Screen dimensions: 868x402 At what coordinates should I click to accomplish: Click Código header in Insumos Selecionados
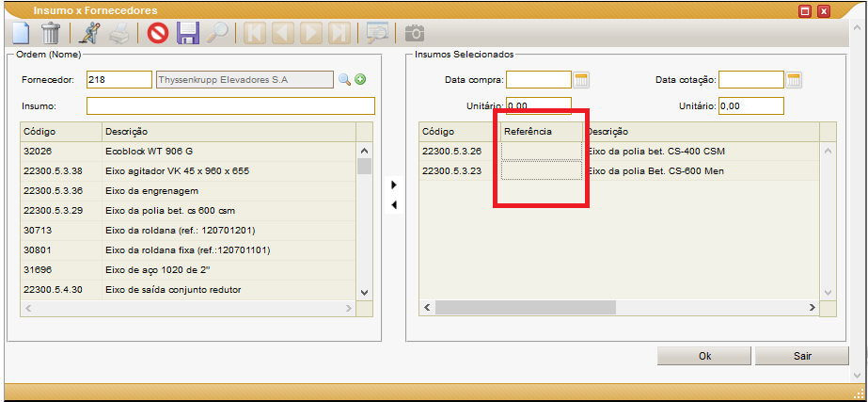460,132
